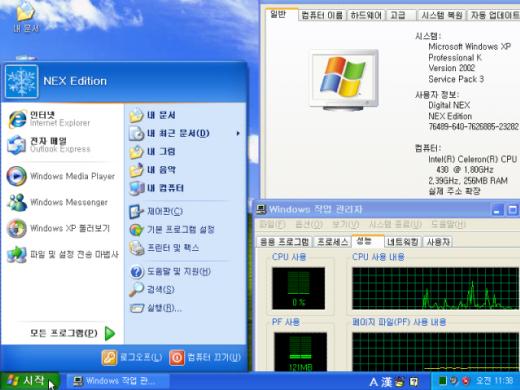Viewport: 520px width, 390px height.
Task: Switch to 응용 프로그램 tab in Task Manager
Action: [284, 242]
